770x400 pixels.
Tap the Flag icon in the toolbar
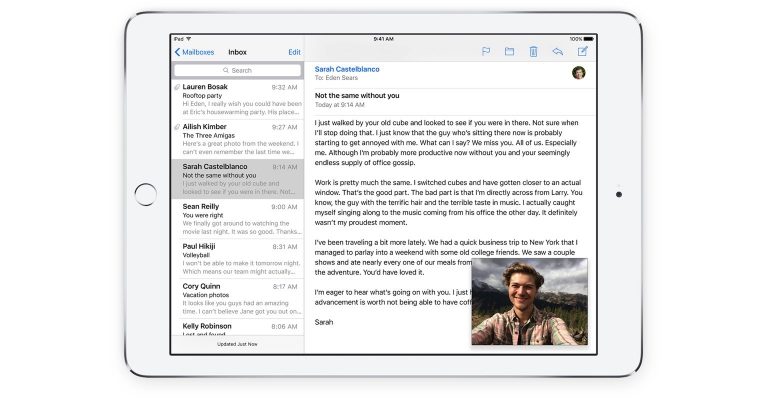pyautogui.click(x=486, y=52)
